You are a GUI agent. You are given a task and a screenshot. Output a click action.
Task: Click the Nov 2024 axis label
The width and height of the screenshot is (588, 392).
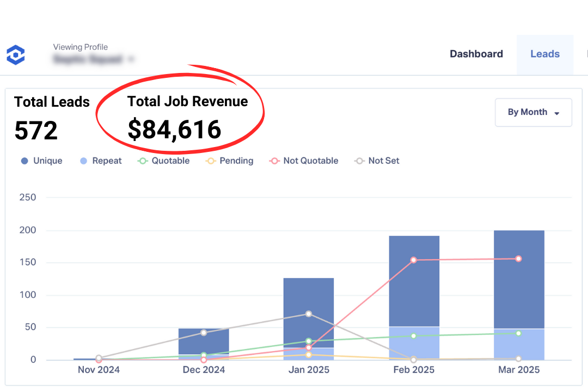click(99, 370)
